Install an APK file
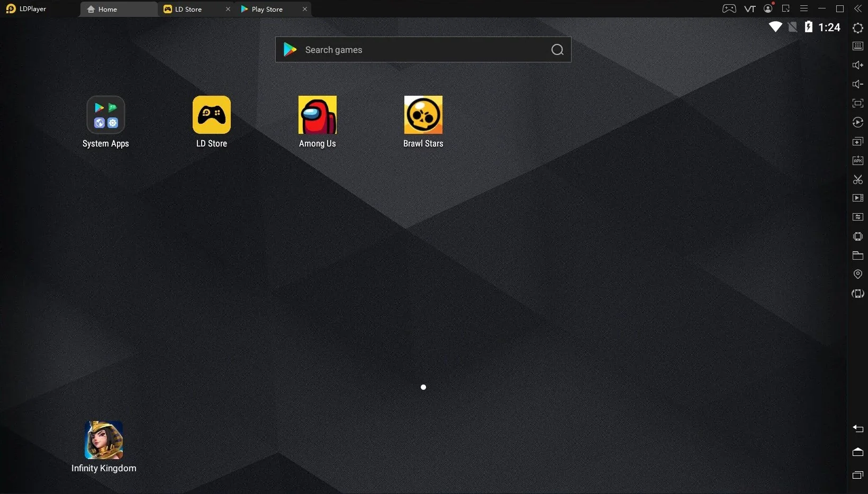This screenshot has width=868, height=494. pos(857,160)
